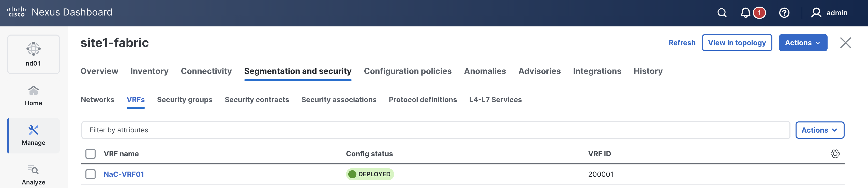The image size is (868, 188).
Task: Click the Cisco logo in header
Action: coord(17,12)
